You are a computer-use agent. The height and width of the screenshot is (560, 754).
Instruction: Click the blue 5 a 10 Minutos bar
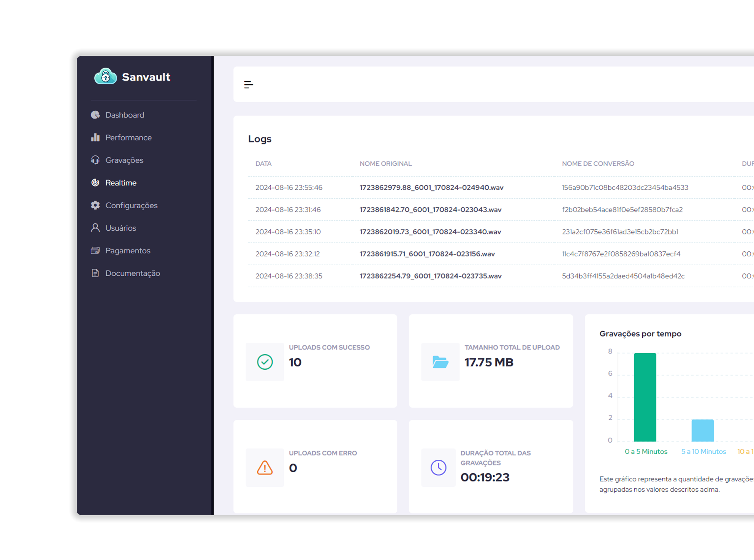[702, 430]
